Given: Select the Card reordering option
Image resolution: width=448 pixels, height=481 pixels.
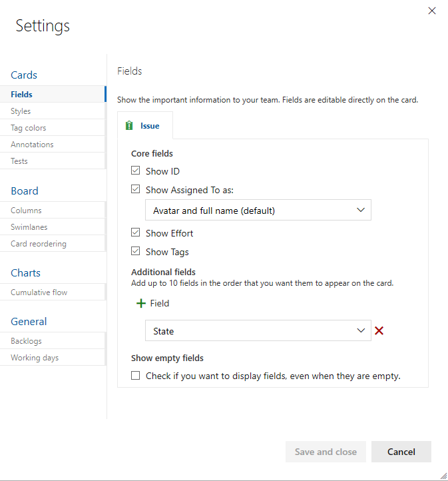Looking at the screenshot, I should pyautogui.click(x=53, y=244).
